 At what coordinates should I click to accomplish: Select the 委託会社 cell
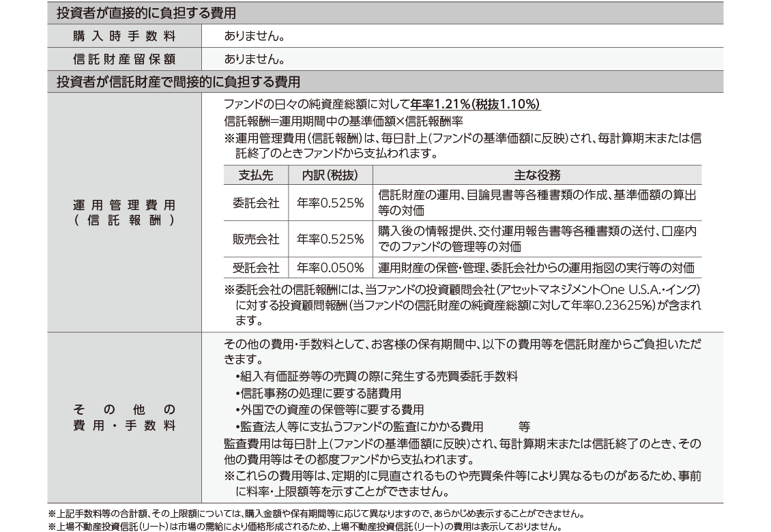[x=256, y=203]
